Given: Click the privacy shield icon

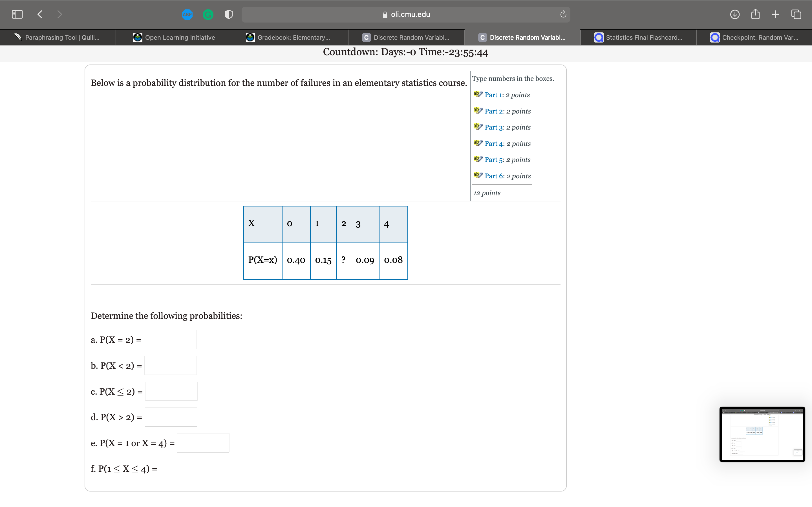Looking at the screenshot, I should (x=229, y=14).
